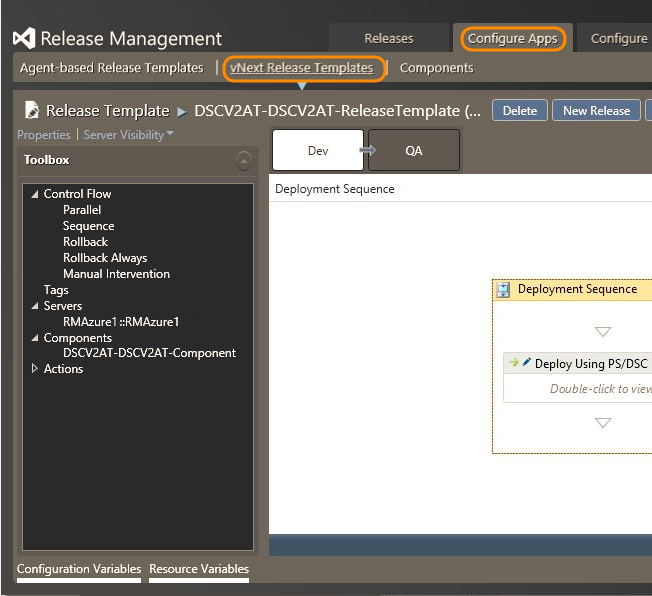
Task: Click the DSCV2AT-DSCV2AT-ReleaseTemplate title
Action: click(x=337, y=111)
